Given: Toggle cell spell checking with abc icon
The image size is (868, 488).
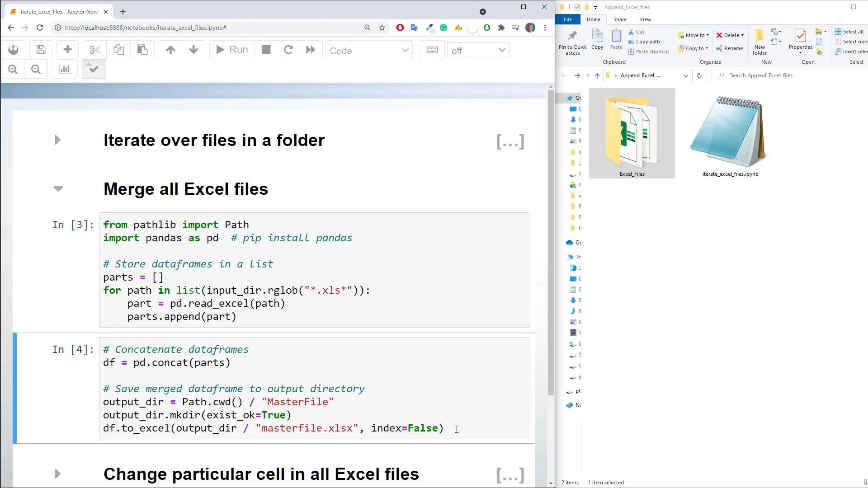Looking at the screenshot, I should point(93,69).
